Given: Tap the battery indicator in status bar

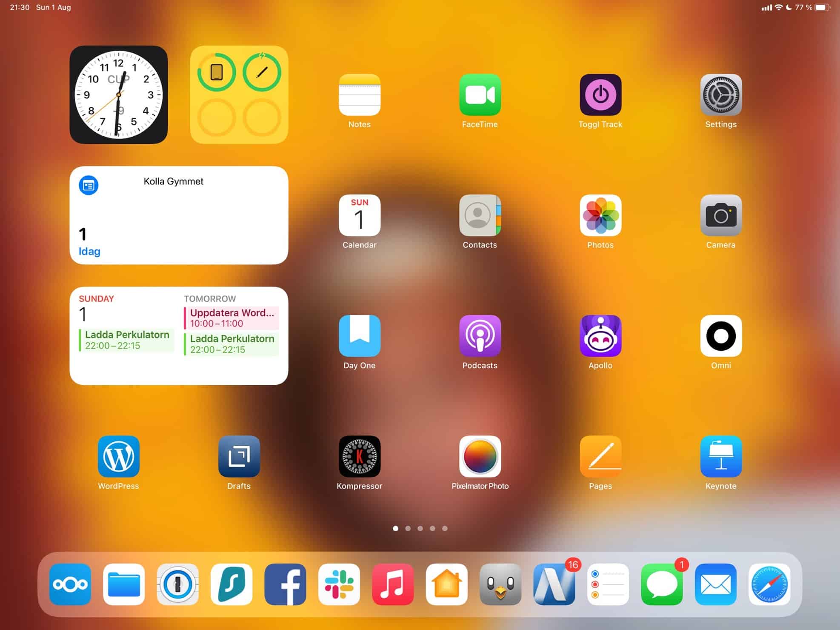Looking at the screenshot, I should 822,7.
